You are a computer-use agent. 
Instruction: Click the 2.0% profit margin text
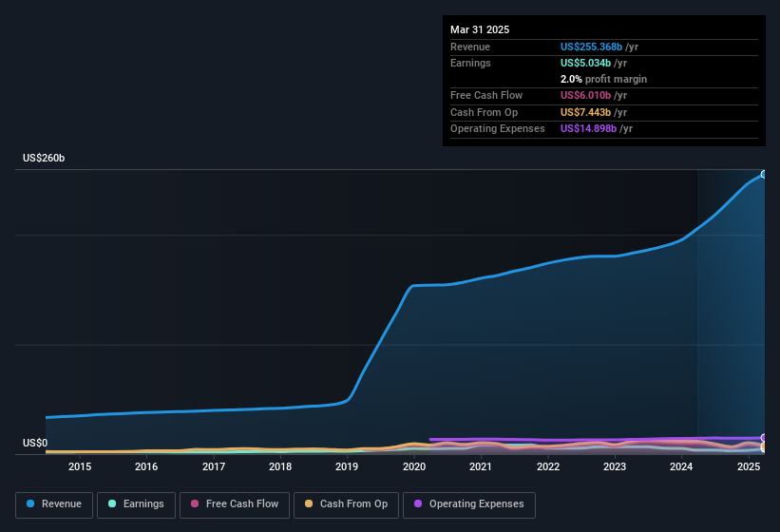(x=603, y=79)
